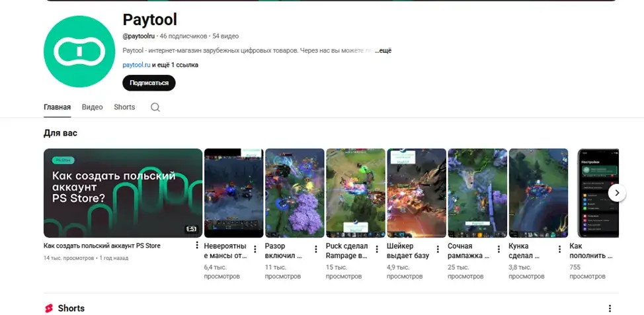Screen dimensions: 644x315
Task: Switch to the Главная tab
Action: coord(57,107)
